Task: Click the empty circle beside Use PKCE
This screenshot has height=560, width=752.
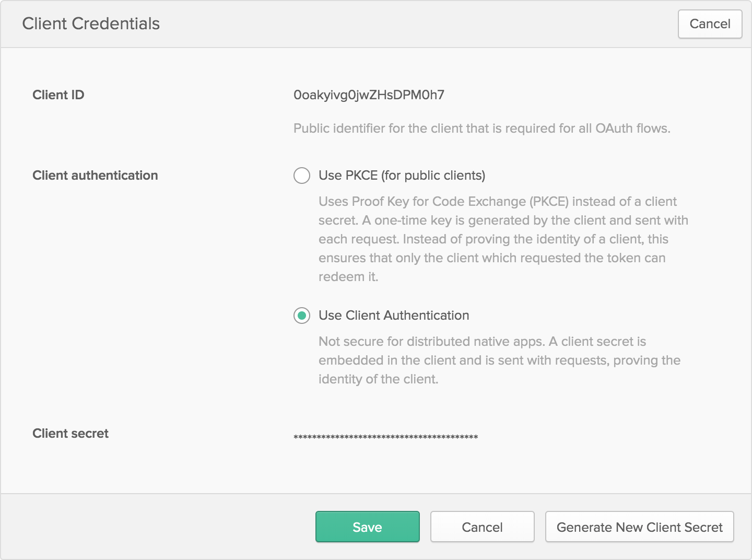Action: tap(302, 176)
